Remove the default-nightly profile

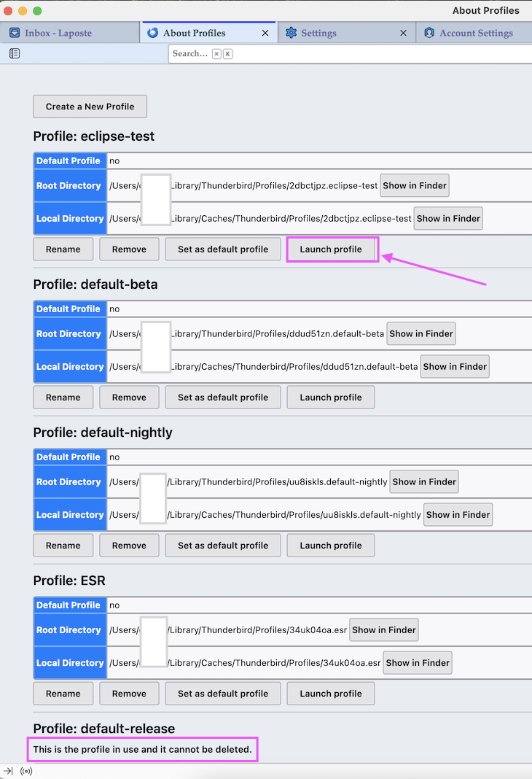[129, 545]
